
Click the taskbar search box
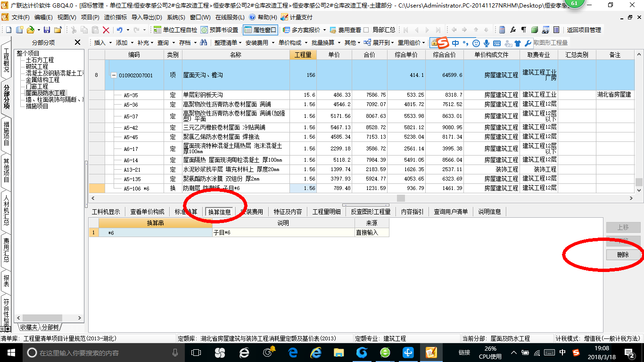[103, 353]
